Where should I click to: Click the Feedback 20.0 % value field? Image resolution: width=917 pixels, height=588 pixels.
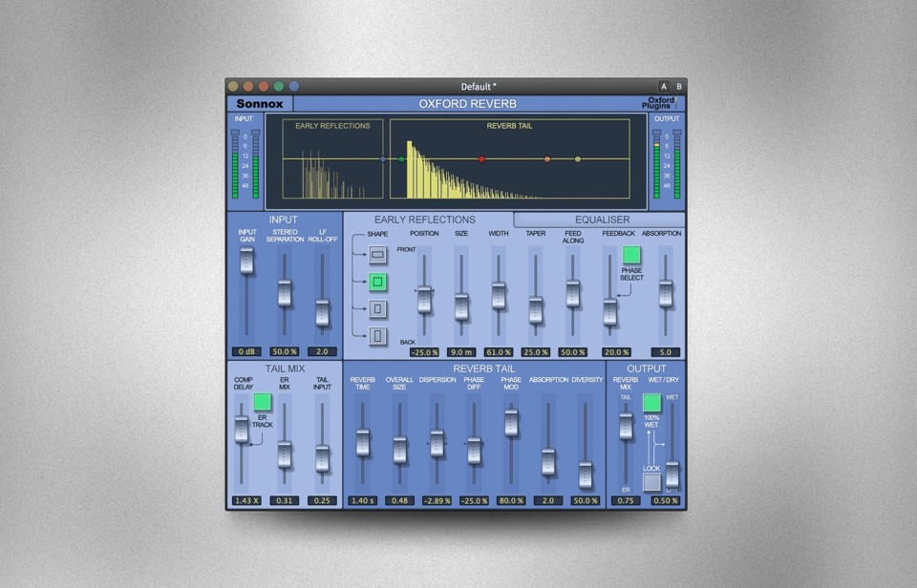[616, 352]
